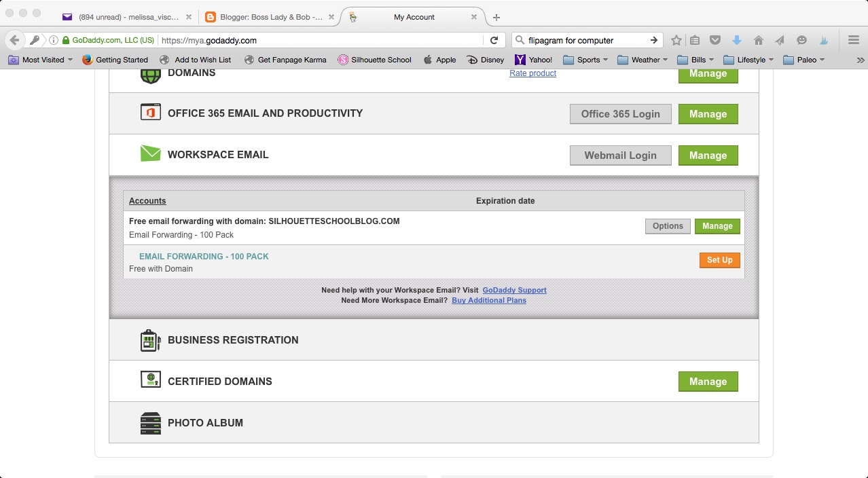Click the green GoDaddy.com, LLC lock identity
Screen dimensions: 868x478
coord(108,40)
